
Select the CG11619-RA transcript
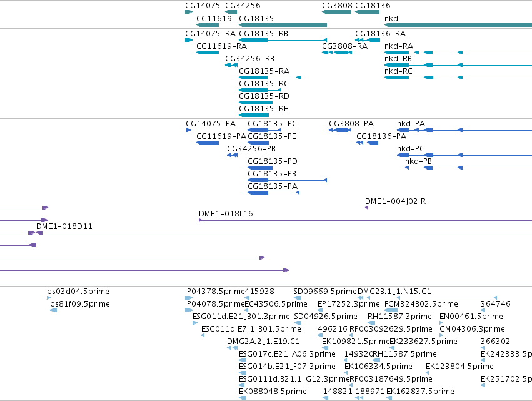pyautogui.click(x=208, y=53)
